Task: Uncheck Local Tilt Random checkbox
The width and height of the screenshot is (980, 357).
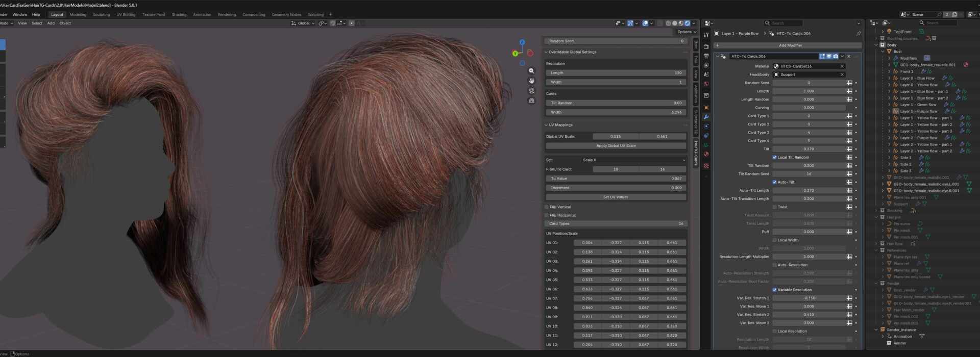Action: (774, 158)
